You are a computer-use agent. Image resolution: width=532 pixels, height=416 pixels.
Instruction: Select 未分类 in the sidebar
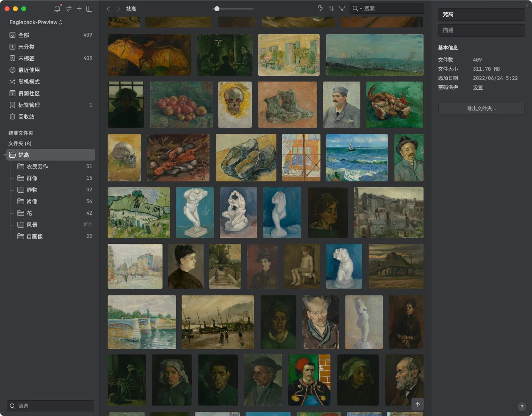pyautogui.click(x=51, y=47)
